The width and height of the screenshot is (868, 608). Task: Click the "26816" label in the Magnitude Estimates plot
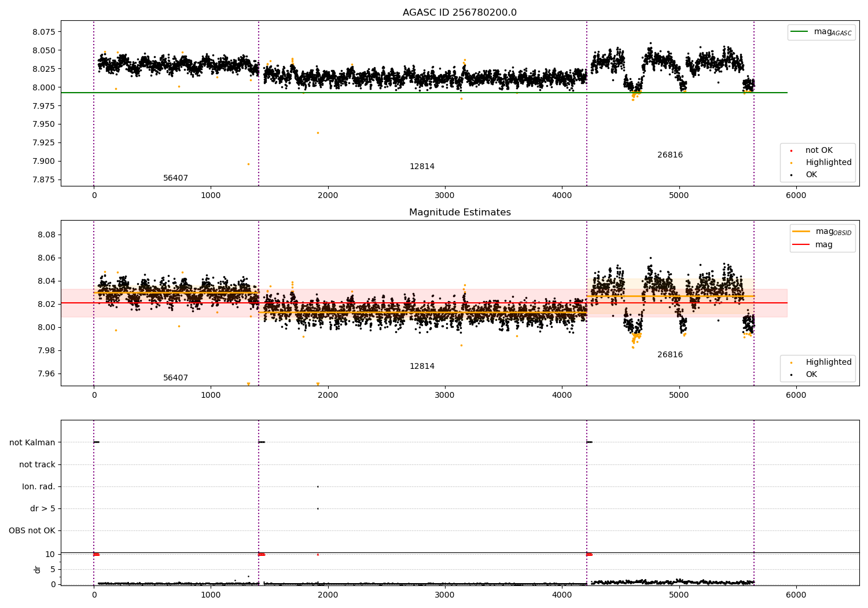[670, 355]
